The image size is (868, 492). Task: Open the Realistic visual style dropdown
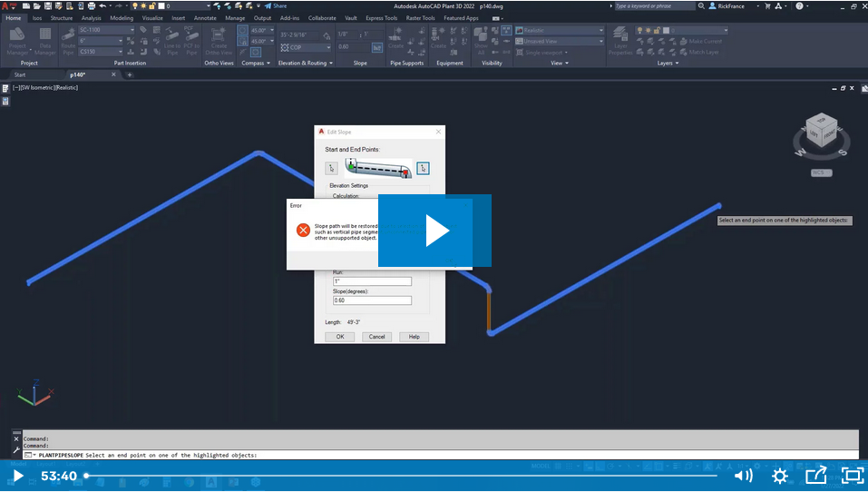(x=560, y=31)
